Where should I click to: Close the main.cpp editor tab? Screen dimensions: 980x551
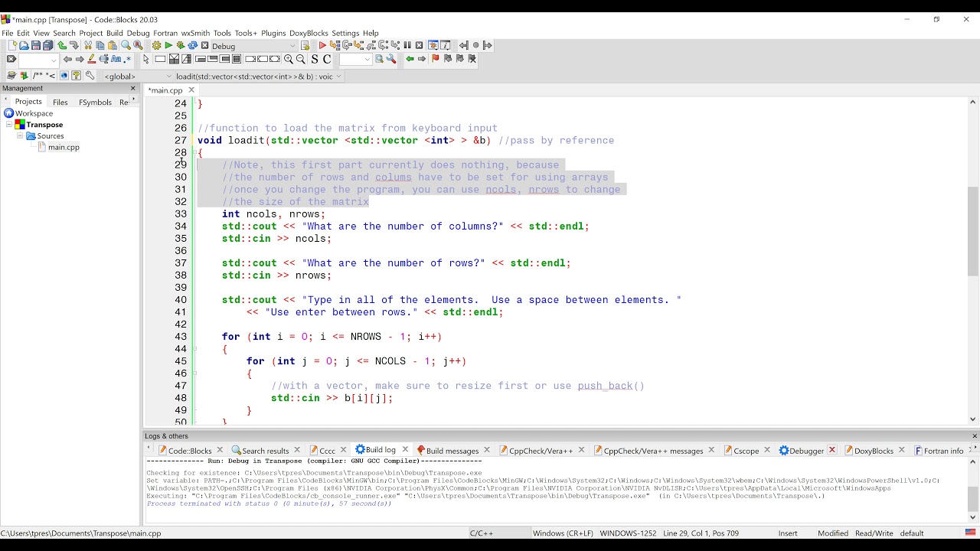191,90
